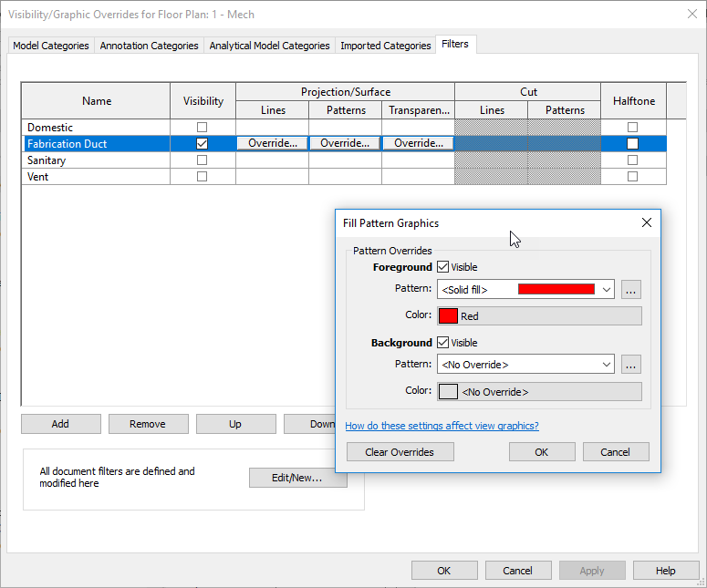The height and width of the screenshot is (588, 707).
Task: Close the Fill Pattern Graphics dialog
Action: pos(646,222)
